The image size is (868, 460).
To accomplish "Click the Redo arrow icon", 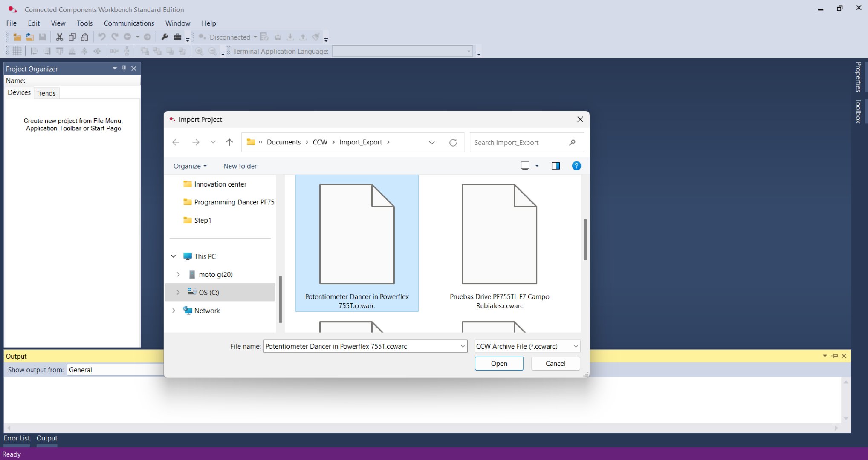I will (115, 37).
